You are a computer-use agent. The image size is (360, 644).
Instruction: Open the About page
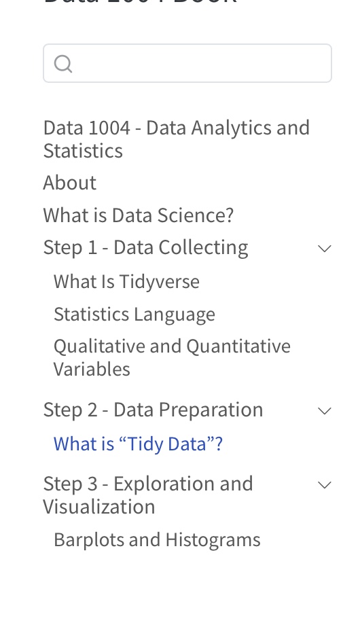(69, 182)
